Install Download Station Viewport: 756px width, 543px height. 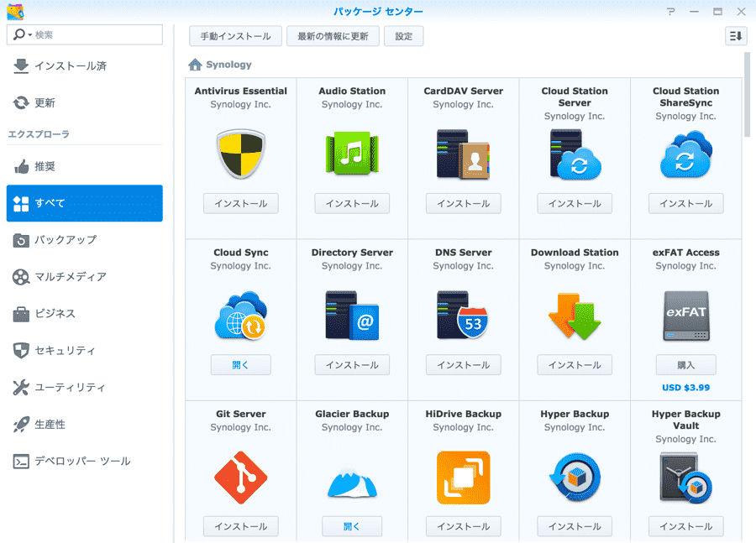[575, 365]
